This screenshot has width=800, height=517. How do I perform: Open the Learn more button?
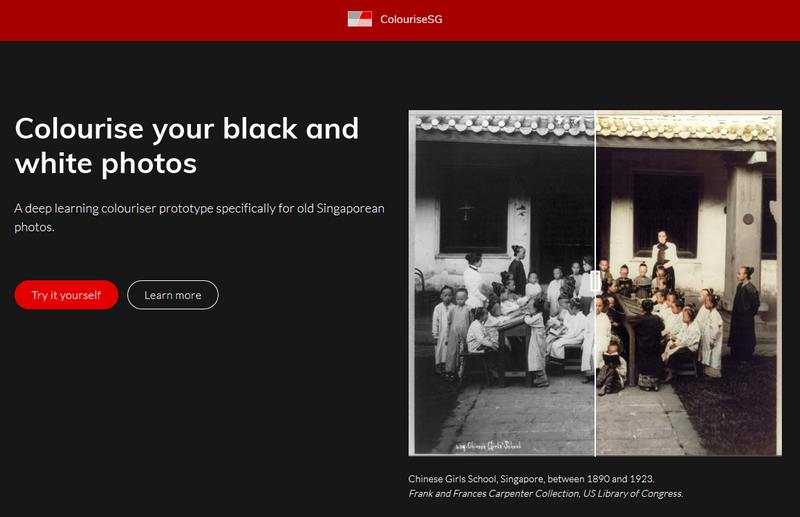coord(172,295)
